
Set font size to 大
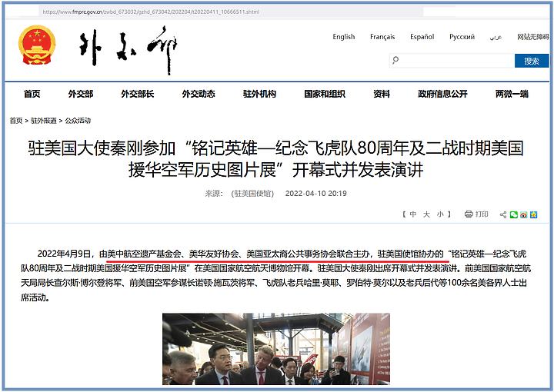point(426,214)
